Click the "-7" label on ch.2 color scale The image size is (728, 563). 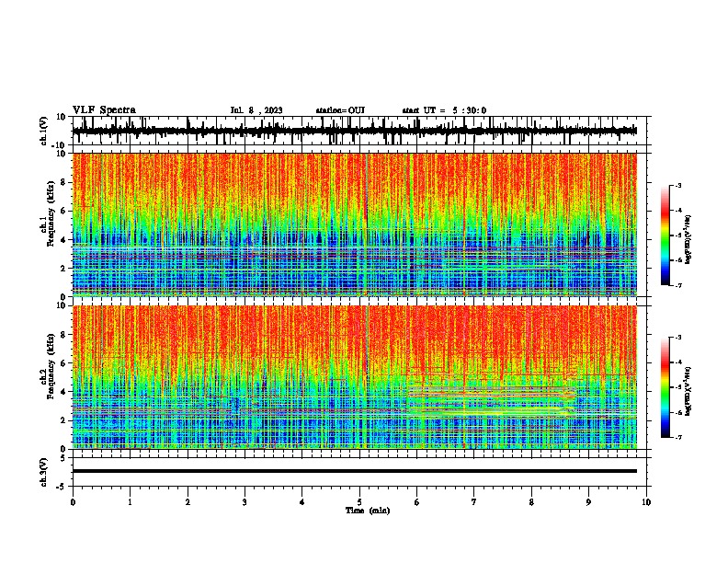(x=678, y=437)
